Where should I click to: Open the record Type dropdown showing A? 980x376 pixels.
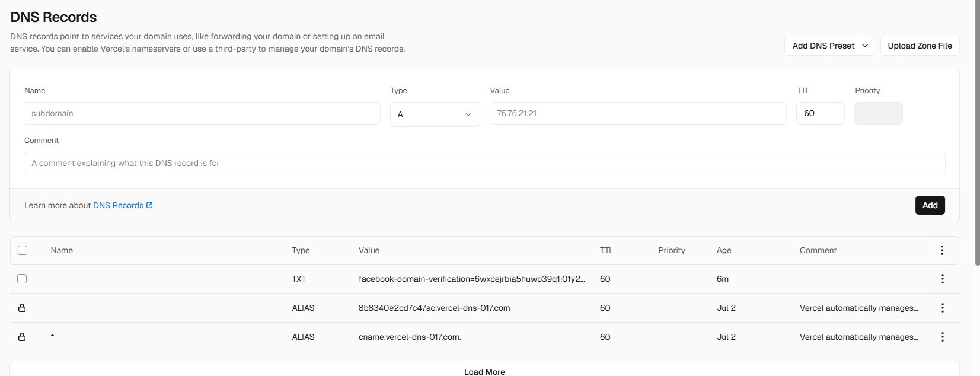coord(435,114)
